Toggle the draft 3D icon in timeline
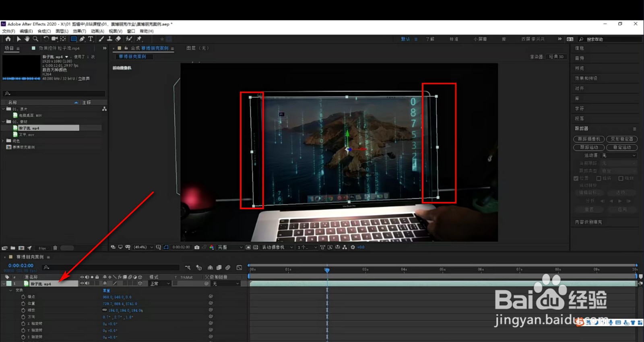 pos(199,268)
